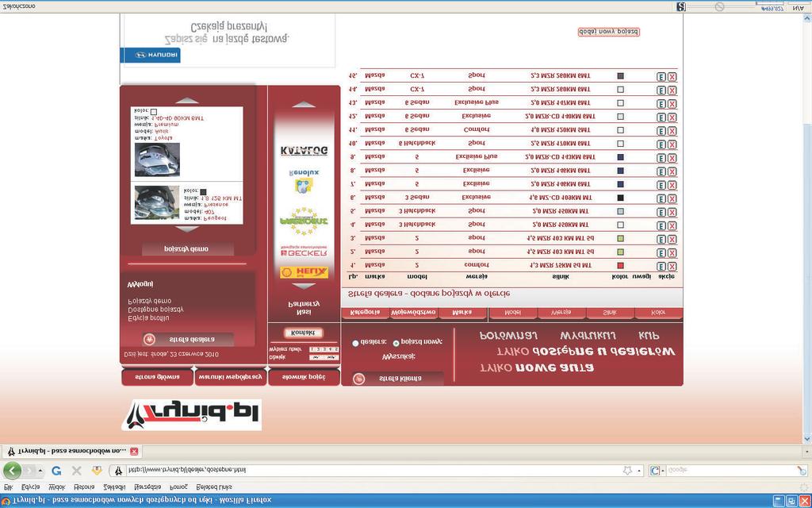Close the Tryniq.pl browser tab
Viewport: 812px width, 508px height.
click(133, 452)
